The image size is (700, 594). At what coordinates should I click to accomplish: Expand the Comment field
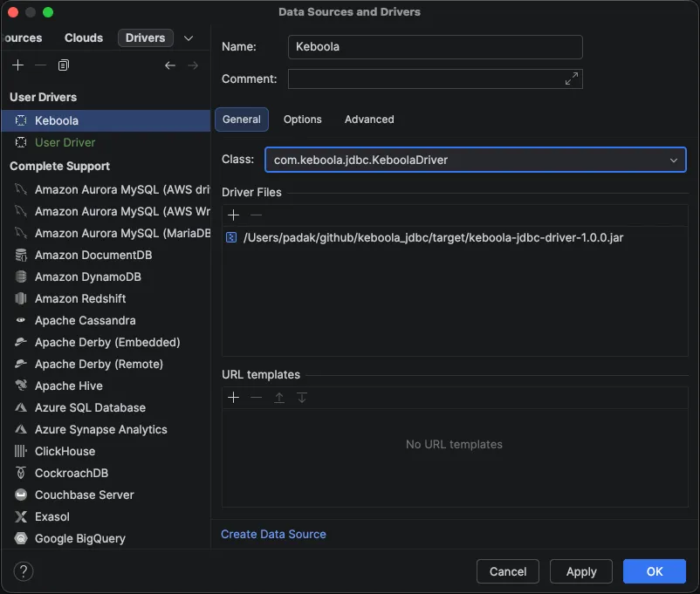(x=572, y=79)
